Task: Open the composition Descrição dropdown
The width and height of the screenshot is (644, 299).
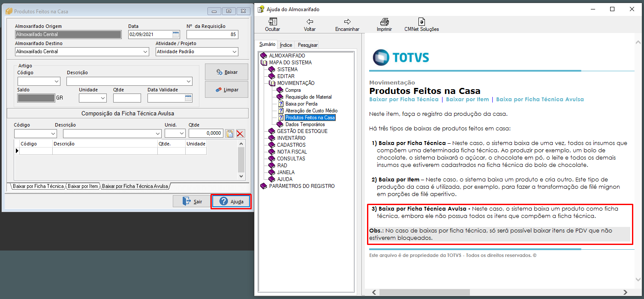Action: (158, 133)
